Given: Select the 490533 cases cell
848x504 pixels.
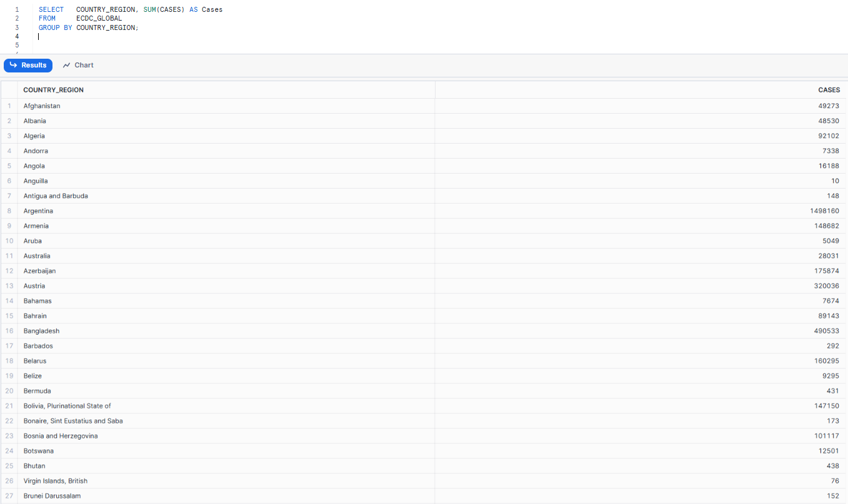Looking at the screenshot, I should (x=826, y=331).
